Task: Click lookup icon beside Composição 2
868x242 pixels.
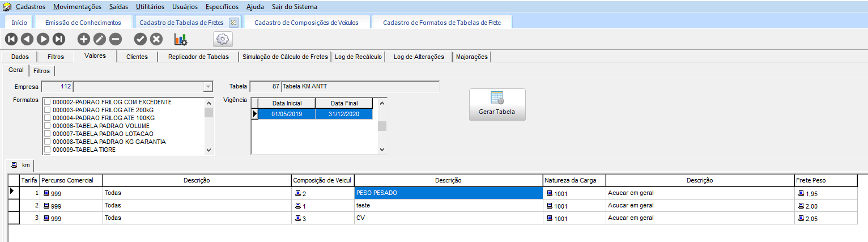Action: [298, 193]
